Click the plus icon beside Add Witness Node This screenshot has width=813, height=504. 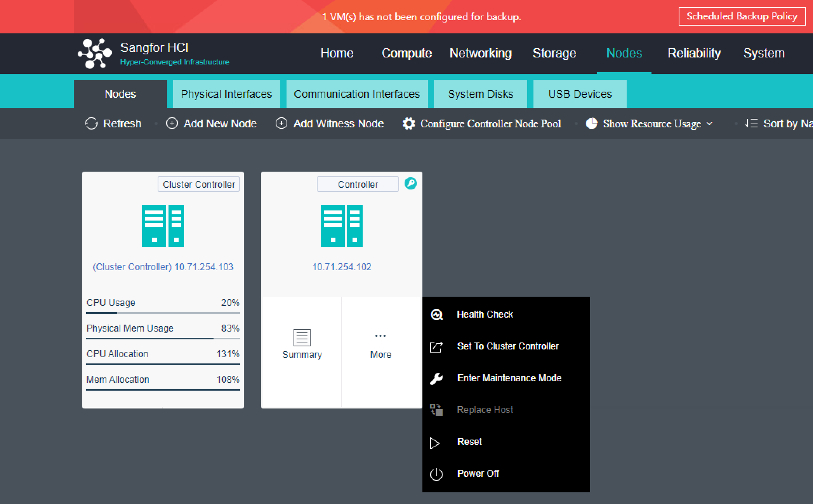[x=281, y=123]
